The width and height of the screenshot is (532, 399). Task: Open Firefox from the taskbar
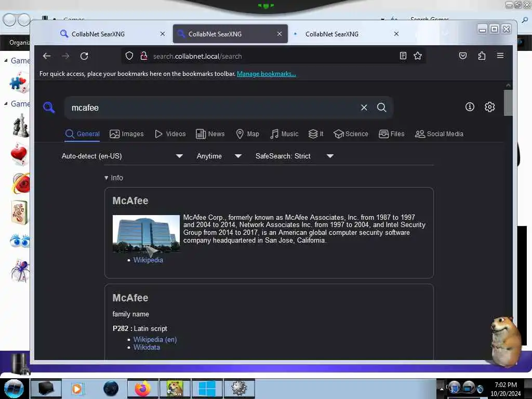coord(142,388)
